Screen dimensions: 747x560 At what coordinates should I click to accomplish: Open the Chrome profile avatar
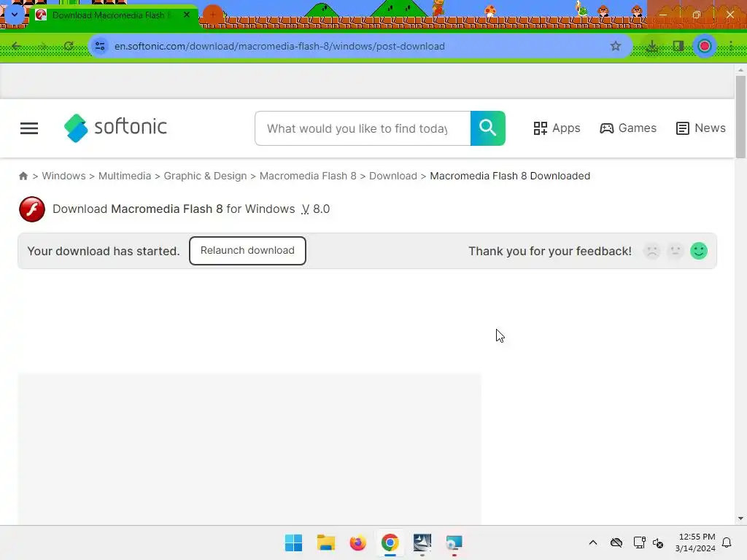coord(705,46)
